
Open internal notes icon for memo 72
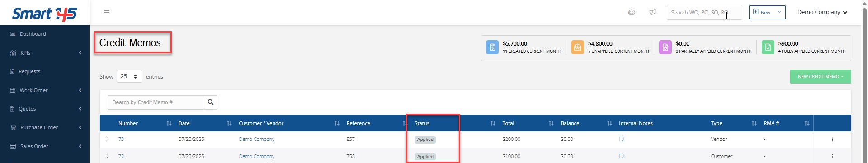[621, 156]
